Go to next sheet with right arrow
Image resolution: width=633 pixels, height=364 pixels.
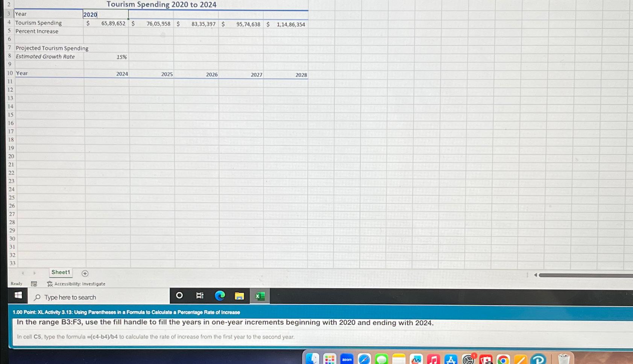click(35, 273)
